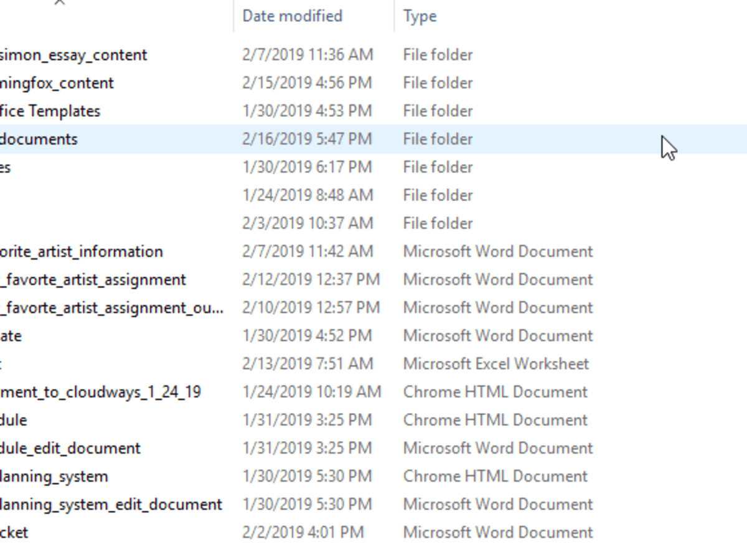This screenshot has height=560, width=747.
Task: Select the truncated favorte_artist_assignment_ou... file
Action: click(x=112, y=307)
